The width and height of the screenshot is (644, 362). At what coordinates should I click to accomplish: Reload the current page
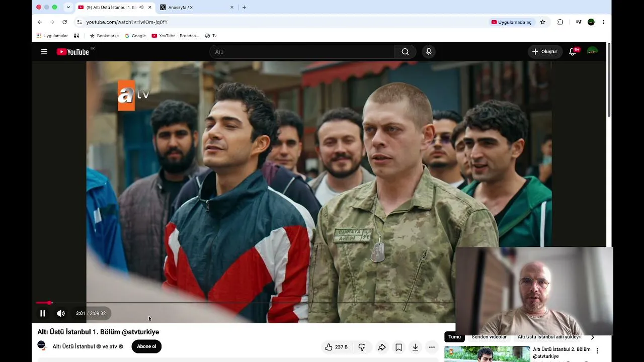64,22
